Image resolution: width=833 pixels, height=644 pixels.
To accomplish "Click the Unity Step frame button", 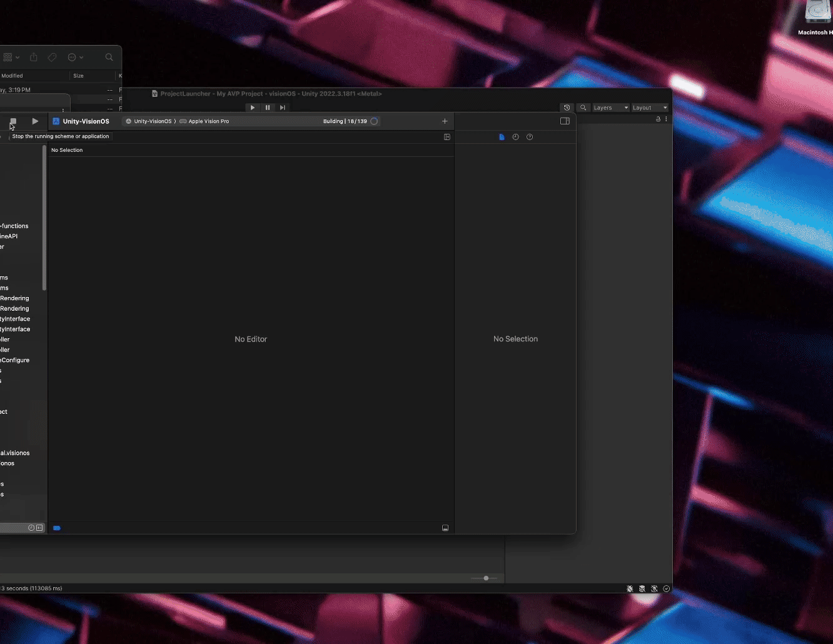I will 283,108.
